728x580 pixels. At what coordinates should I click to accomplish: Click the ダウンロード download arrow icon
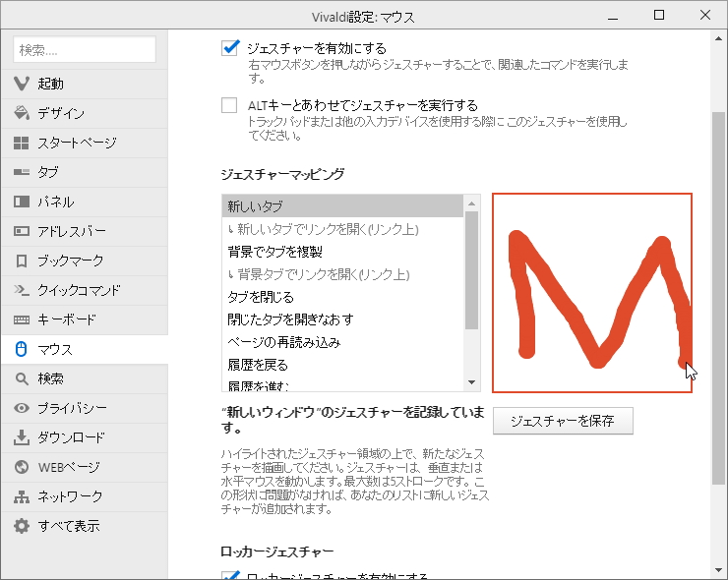pos(22,437)
